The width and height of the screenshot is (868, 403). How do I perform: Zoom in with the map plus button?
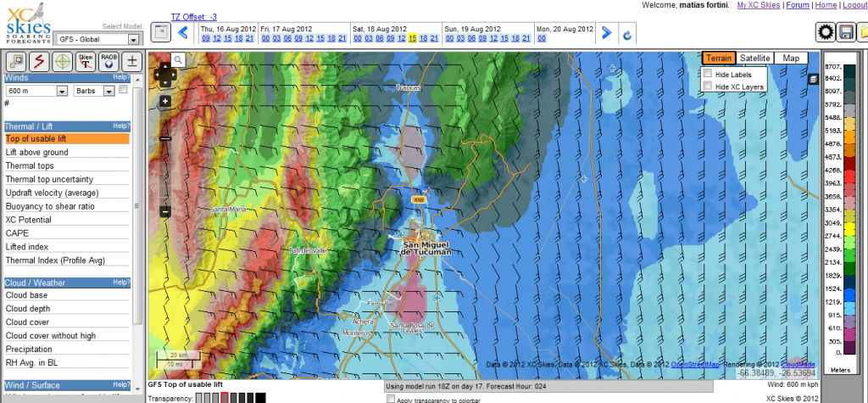[x=165, y=101]
